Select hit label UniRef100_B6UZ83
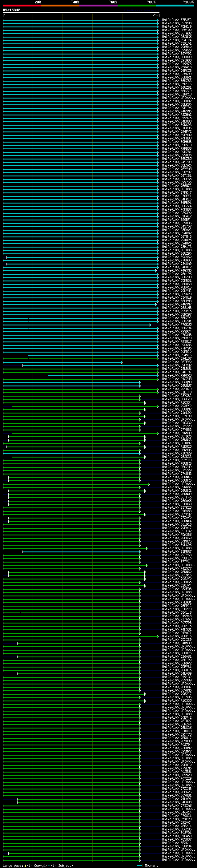Screen dimensions: 197x868 (177, 81)
